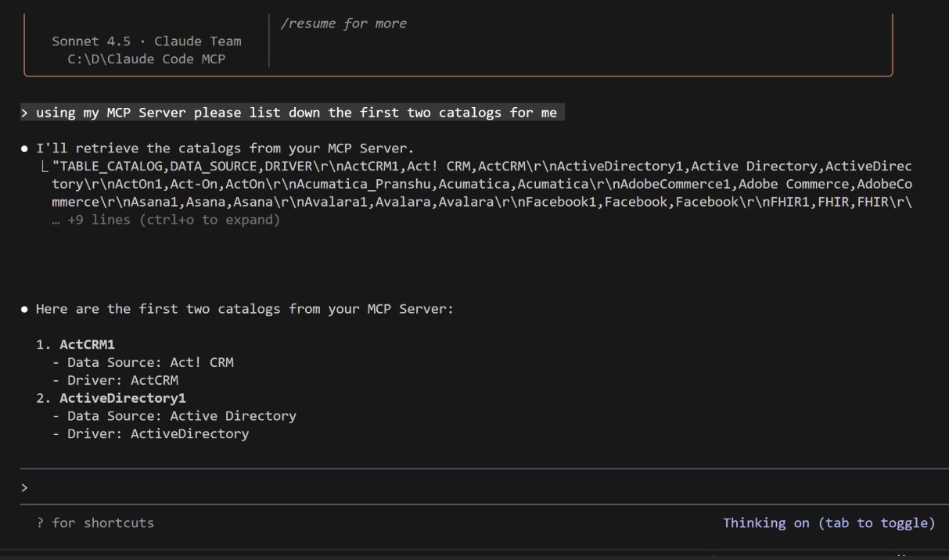Click the C:\D\Claude Code MCP path
The image size is (949, 560).
coord(146,59)
